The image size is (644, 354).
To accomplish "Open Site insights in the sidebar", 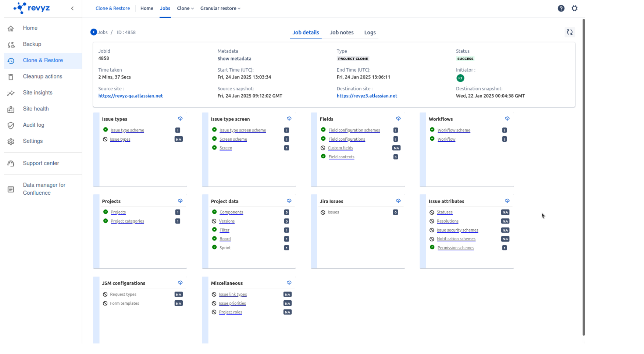I will tap(38, 93).
